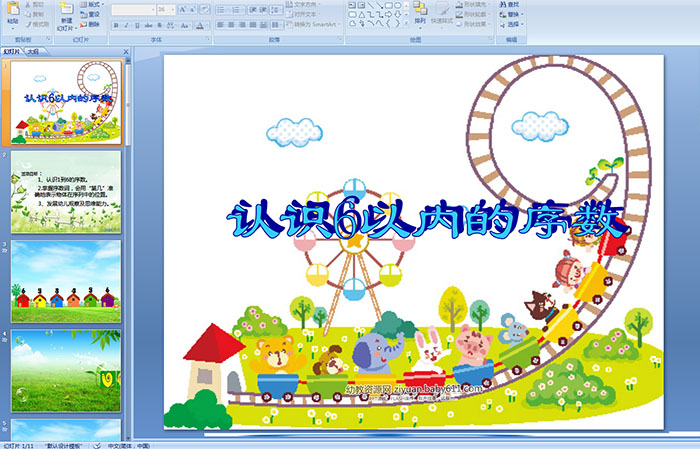Select slide 4 thumbnail with grass field

pos(66,371)
